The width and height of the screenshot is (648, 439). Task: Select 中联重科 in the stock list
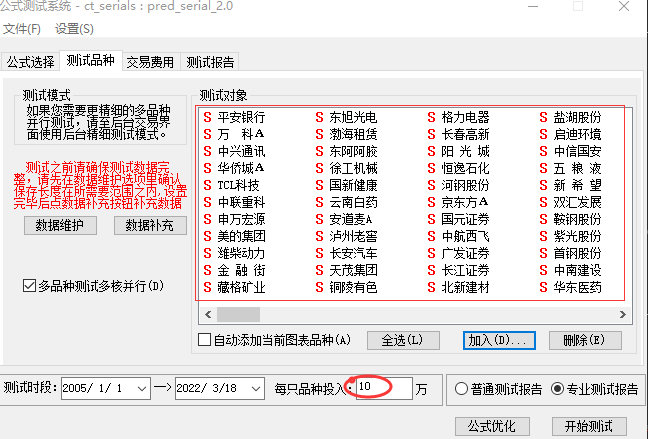point(241,202)
